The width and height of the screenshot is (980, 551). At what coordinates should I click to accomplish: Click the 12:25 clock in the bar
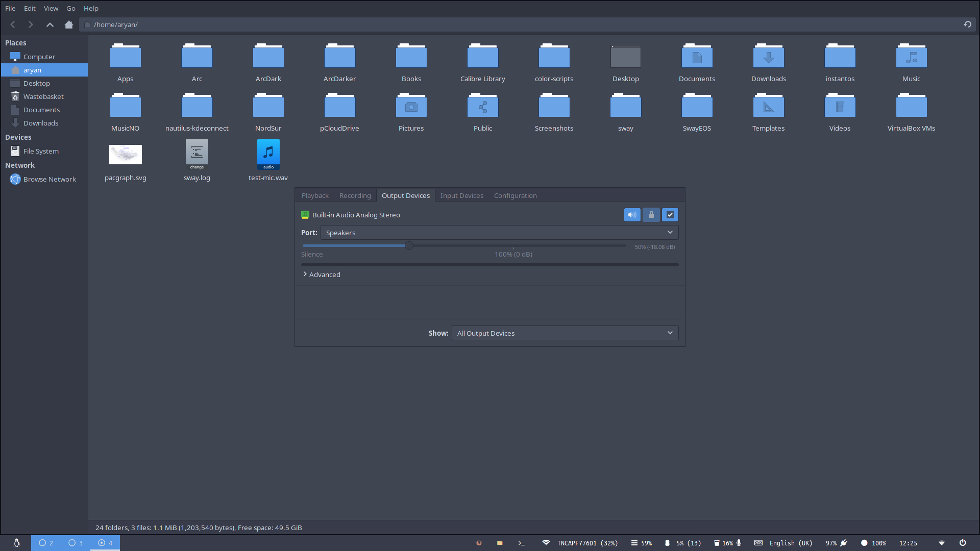coord(908,543)
